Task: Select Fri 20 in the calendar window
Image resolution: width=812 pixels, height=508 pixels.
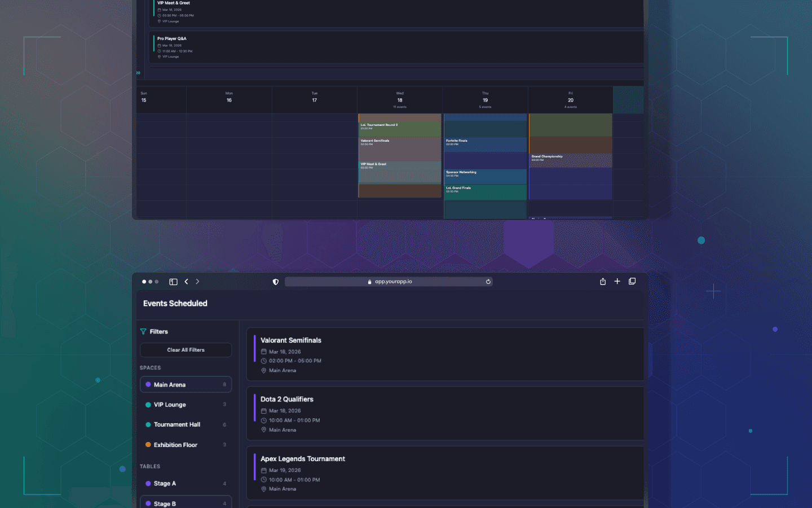Action: click(x=571, y=100)
